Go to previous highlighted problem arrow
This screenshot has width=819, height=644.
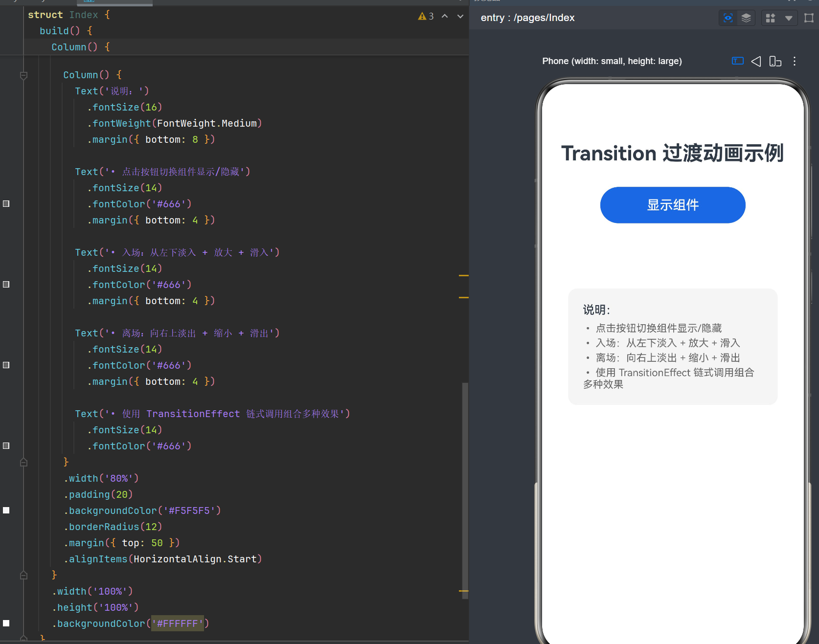click(445, 16)
